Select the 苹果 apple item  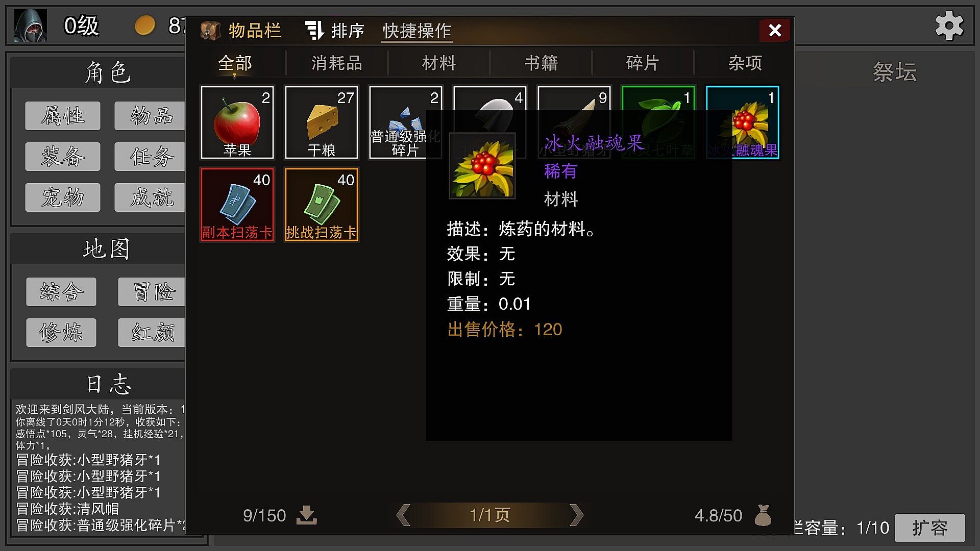coord(237,122)
